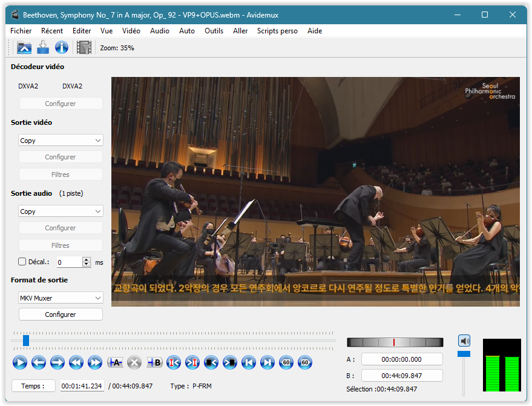Click the Save Video toolbar icon
The height and width of the screenshot is (406, 532).
click(x=43, y=47)
